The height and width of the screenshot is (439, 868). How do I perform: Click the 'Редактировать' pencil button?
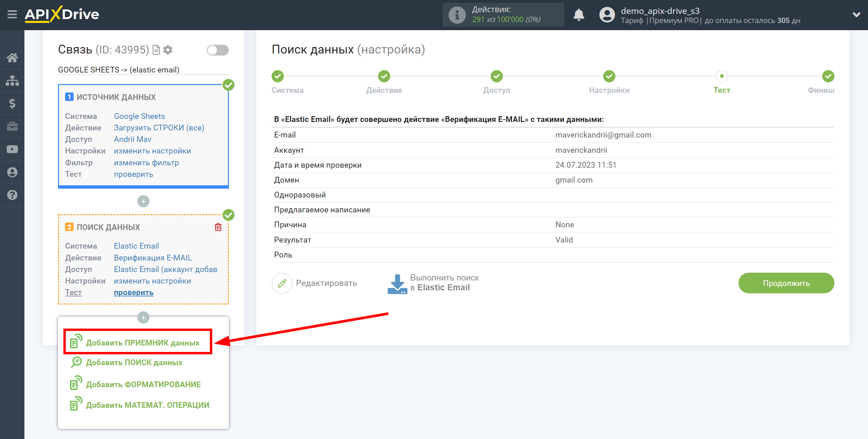pyautogui.click(x=314, y=283)
